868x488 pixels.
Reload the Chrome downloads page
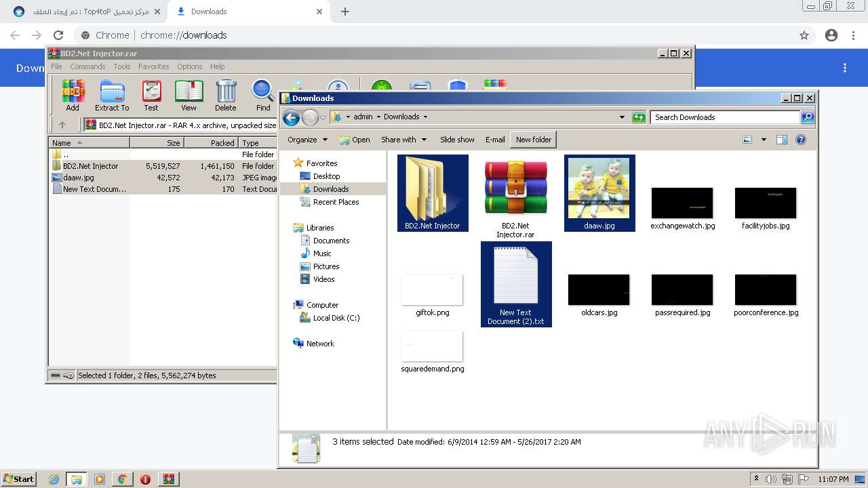pos(58,35)
